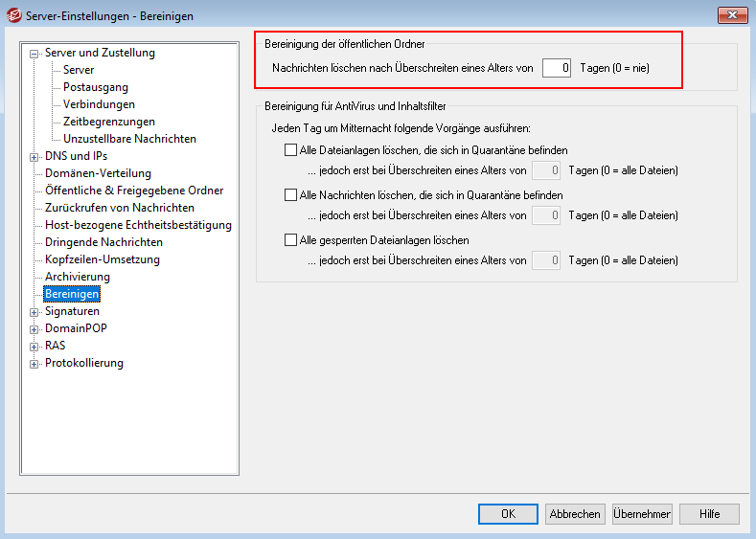This screenshot has height=539, width=756.
Task: Select 'Unzustellbare Nachrichten' in the tree
Action: pos(129,139)
